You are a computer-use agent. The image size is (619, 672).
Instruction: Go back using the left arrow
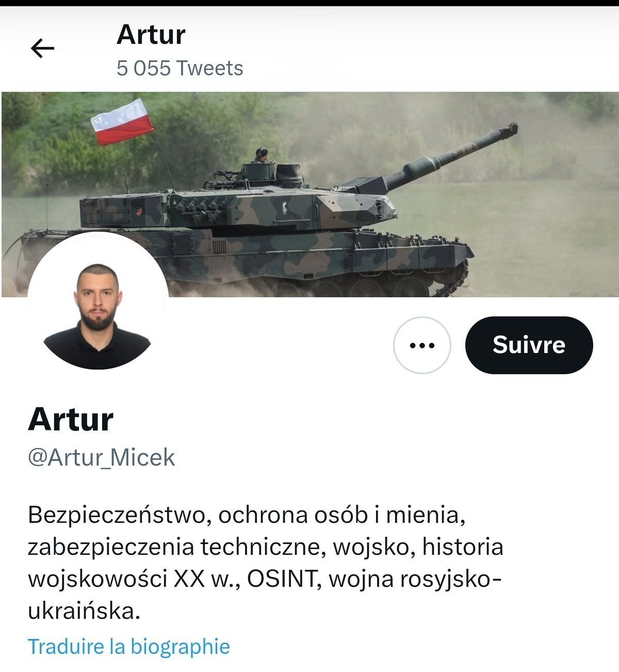pos(42,49)
